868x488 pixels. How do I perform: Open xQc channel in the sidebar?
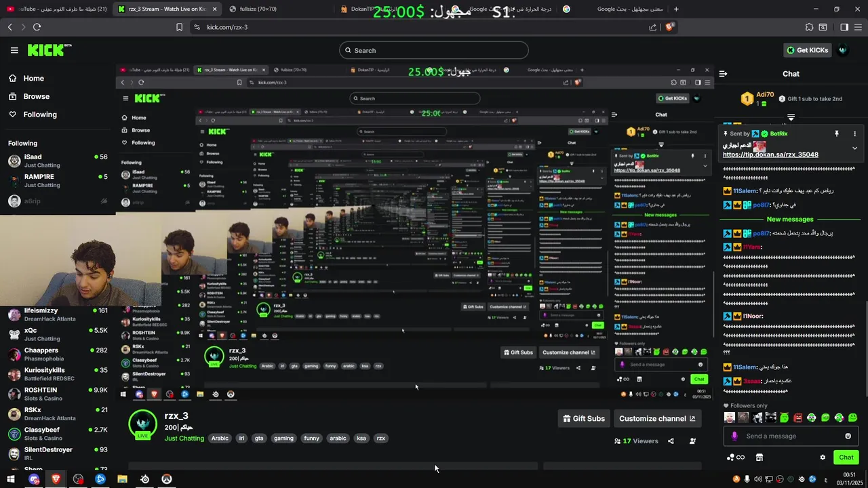[x=58, y=334]
